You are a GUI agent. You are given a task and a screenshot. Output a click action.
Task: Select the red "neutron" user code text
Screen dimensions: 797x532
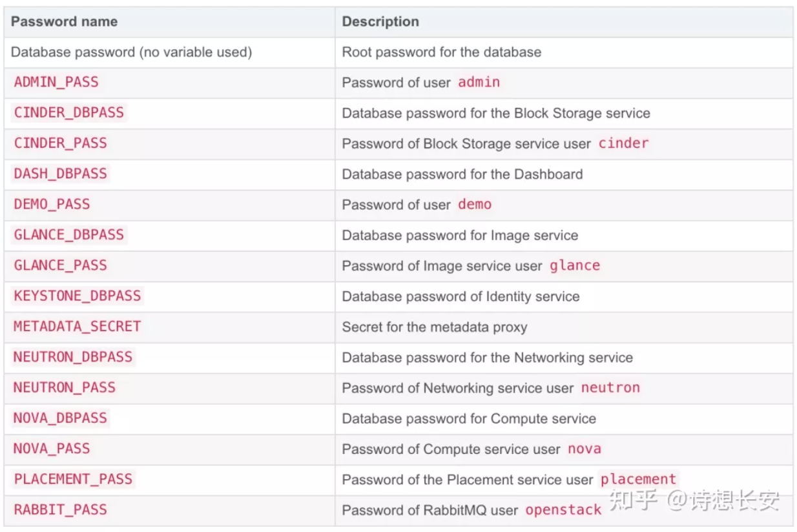[x=610, y=387]
